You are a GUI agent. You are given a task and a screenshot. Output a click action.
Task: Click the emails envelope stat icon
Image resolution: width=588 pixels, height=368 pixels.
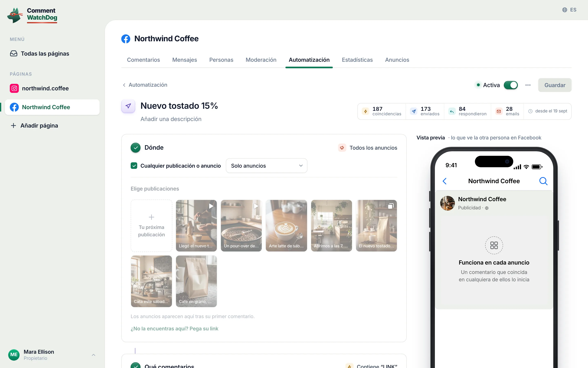pyautogui.click(x=499, y=111)
